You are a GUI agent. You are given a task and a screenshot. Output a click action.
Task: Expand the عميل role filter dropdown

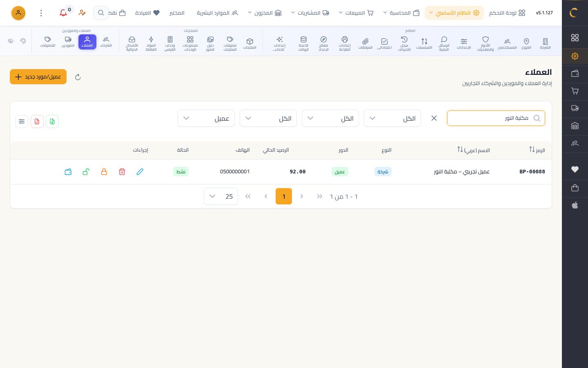pyautogui.click(x=206, y=118)
